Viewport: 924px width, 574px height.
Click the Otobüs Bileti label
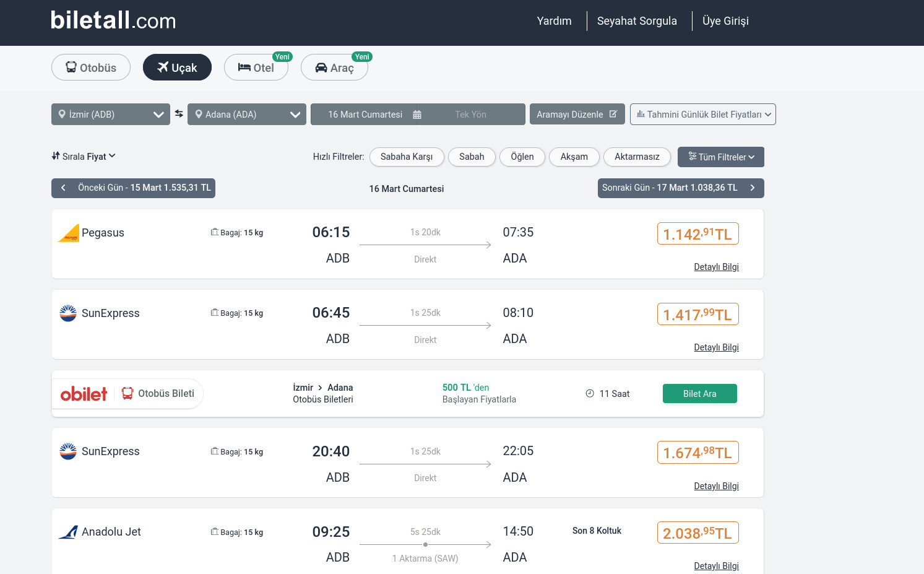point(166,393)
